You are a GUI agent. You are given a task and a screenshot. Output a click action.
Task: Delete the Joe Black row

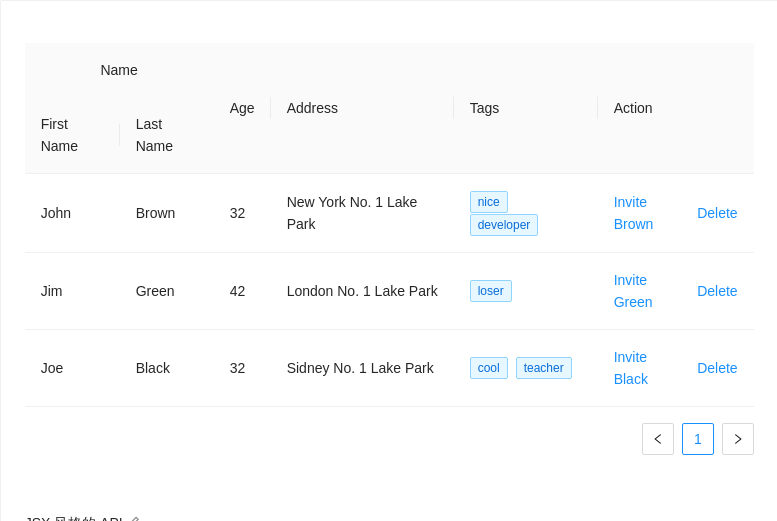(x=717, y=368)
